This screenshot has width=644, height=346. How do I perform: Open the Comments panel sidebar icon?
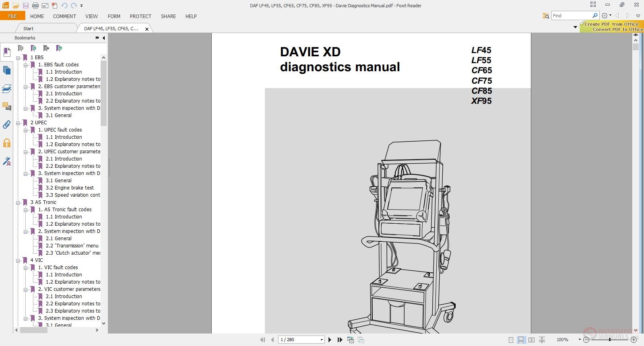7,107
